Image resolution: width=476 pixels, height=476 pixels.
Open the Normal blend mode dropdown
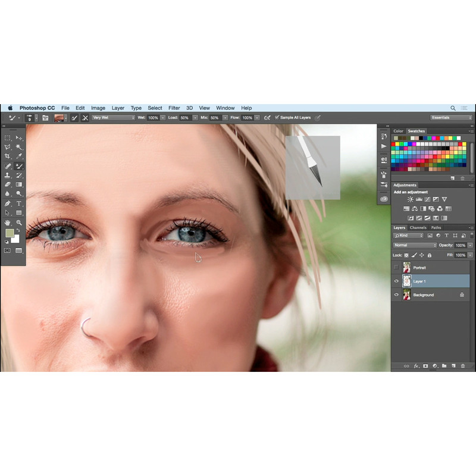click(415, 245)
